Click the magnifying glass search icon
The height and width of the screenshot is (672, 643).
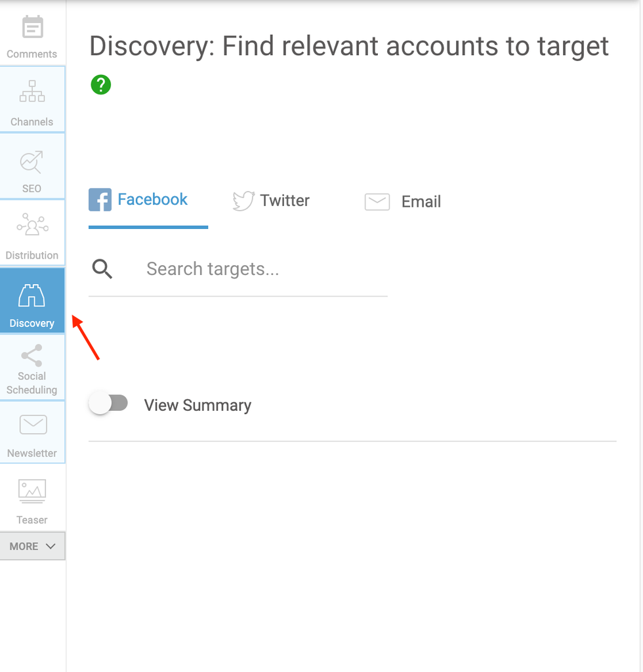tap(102, 269)
